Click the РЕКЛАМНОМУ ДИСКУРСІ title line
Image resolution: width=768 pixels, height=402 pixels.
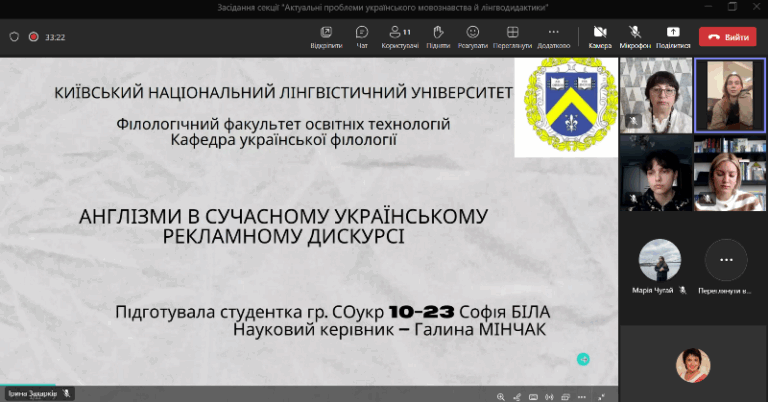tap(283, 236)
